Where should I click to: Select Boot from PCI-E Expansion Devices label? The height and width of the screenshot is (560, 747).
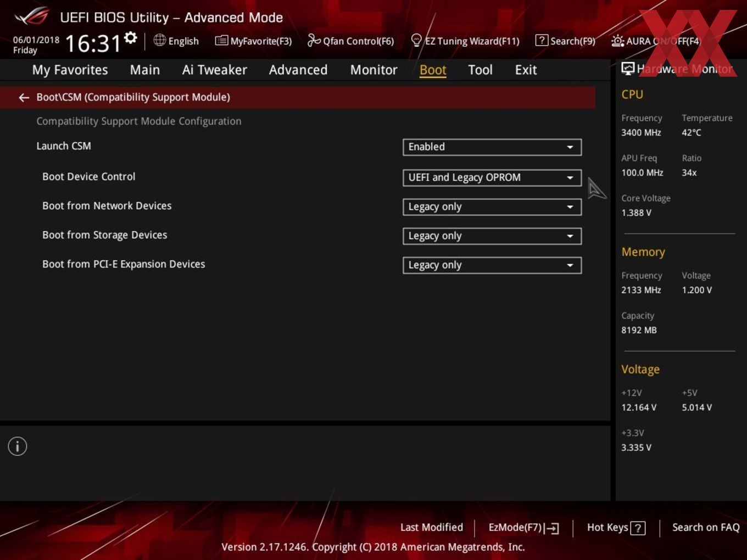coord(124,264)
